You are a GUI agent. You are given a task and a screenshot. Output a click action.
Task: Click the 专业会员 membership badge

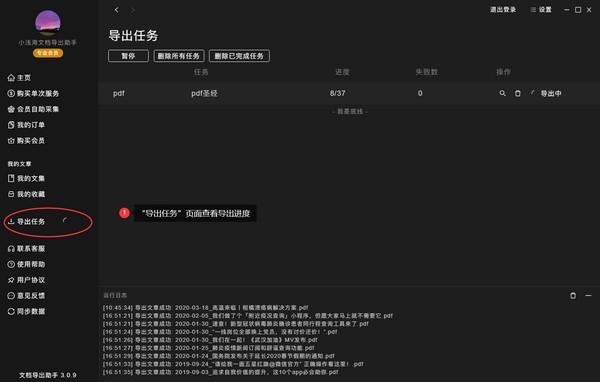[48, 53]
